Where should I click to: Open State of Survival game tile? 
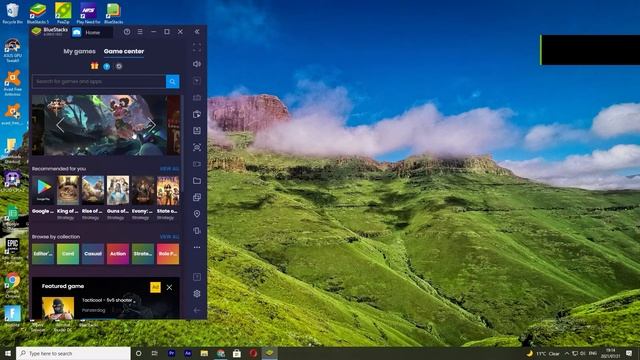pos(168,190)
